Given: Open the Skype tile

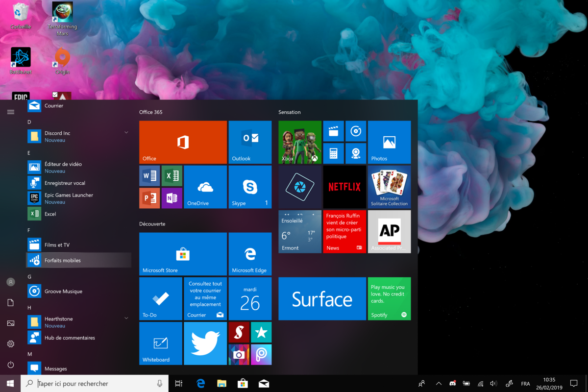Looking at the screenshot, I should click(x=250, y=187).
